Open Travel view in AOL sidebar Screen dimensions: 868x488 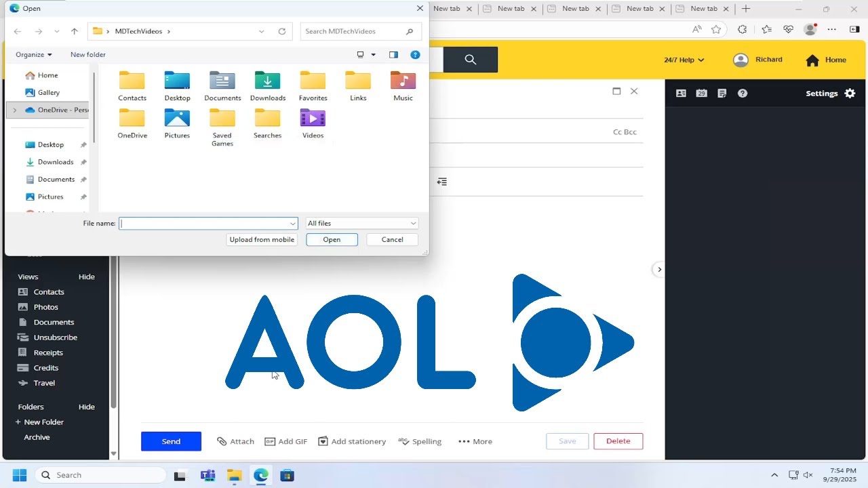point(44,383)
